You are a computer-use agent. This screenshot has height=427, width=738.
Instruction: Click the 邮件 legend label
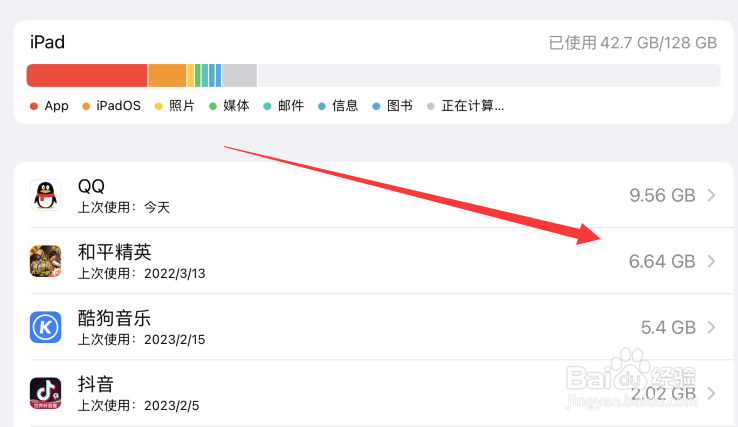point(291,106)
